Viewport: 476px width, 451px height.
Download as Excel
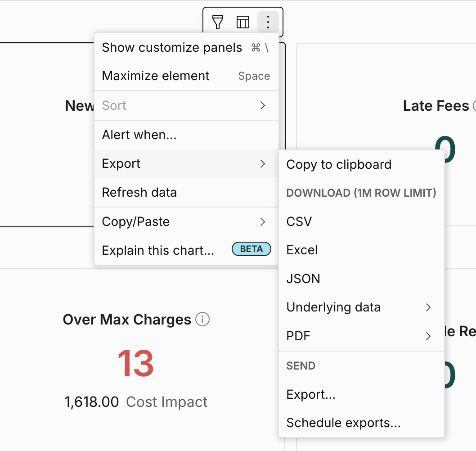click(361, 250)
